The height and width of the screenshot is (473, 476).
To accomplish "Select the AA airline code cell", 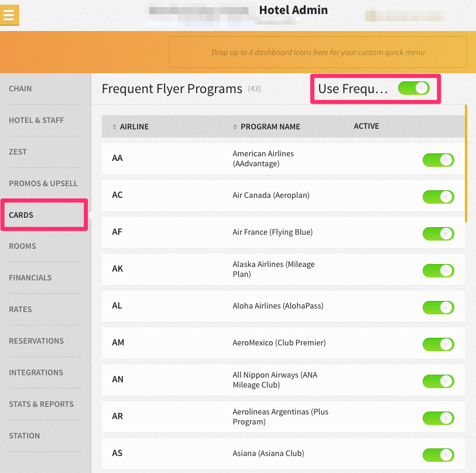I will 118,158.
